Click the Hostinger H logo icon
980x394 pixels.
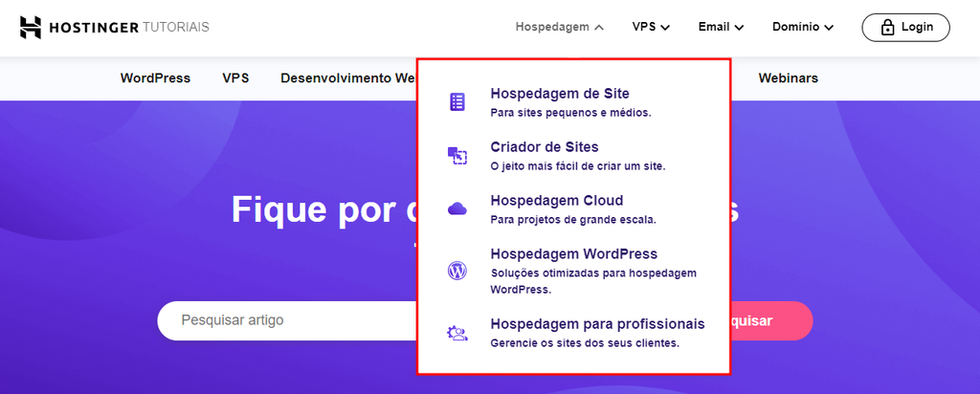coord(31,28)
